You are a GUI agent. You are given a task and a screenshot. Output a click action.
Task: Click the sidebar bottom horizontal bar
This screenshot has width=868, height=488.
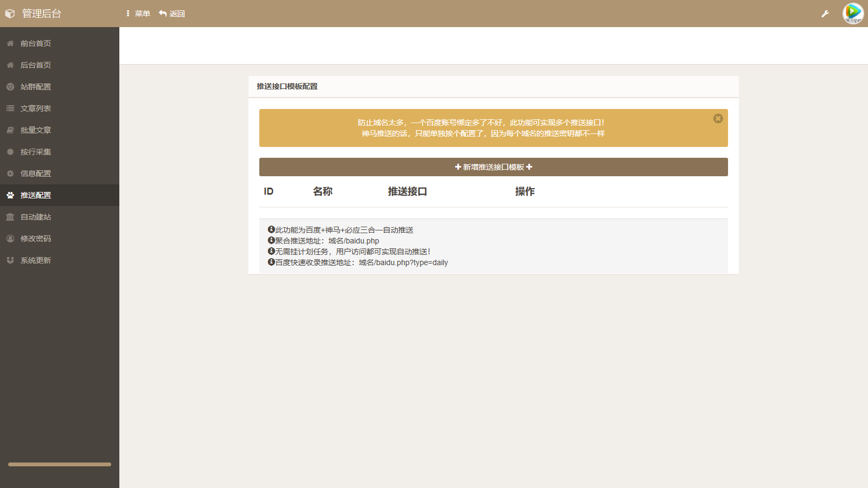tap(60, 464)
